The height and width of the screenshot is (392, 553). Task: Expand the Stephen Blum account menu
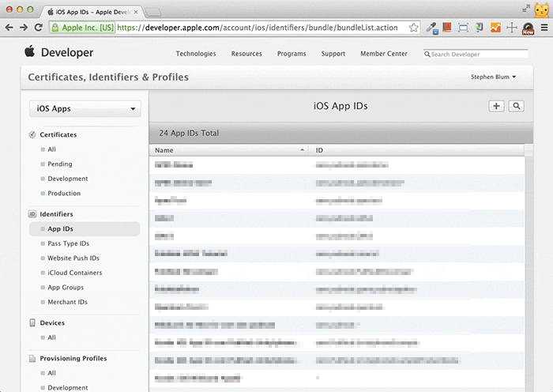492,77
